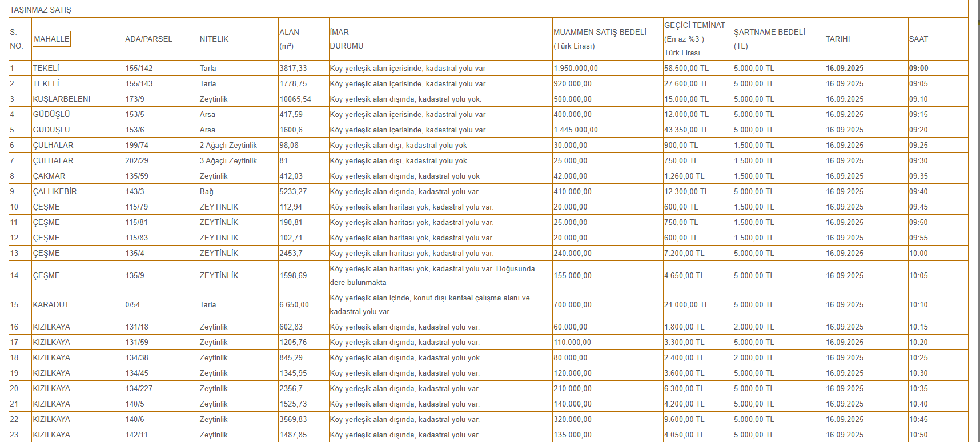Click price 500.000,00
This screenshot has width=980, height=442.
[x=572, y=99]
